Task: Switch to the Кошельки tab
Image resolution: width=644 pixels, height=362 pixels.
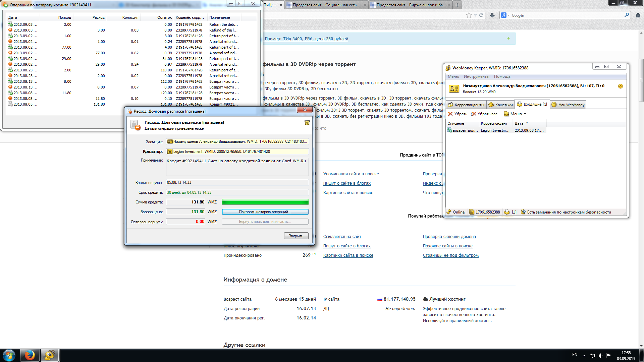Action: click(500, 105)
